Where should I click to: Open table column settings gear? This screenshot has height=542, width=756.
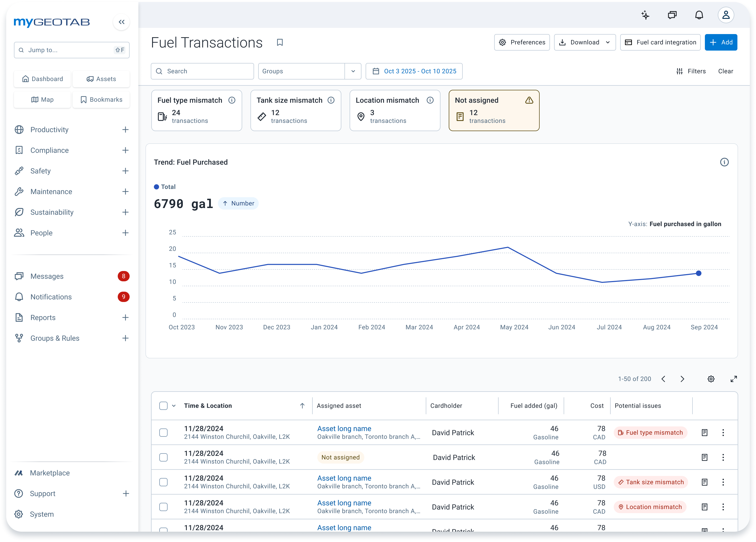tap(711, 379)
